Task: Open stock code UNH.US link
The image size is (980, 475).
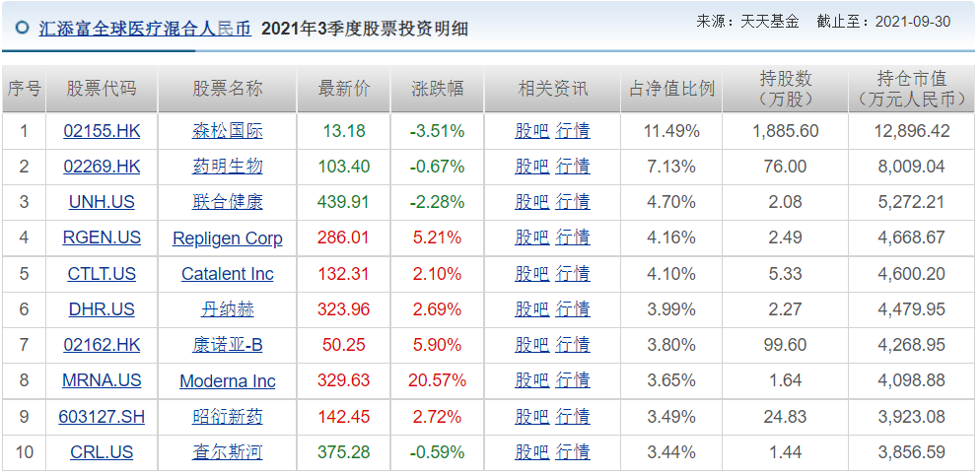Action: (x=102, y=202)
